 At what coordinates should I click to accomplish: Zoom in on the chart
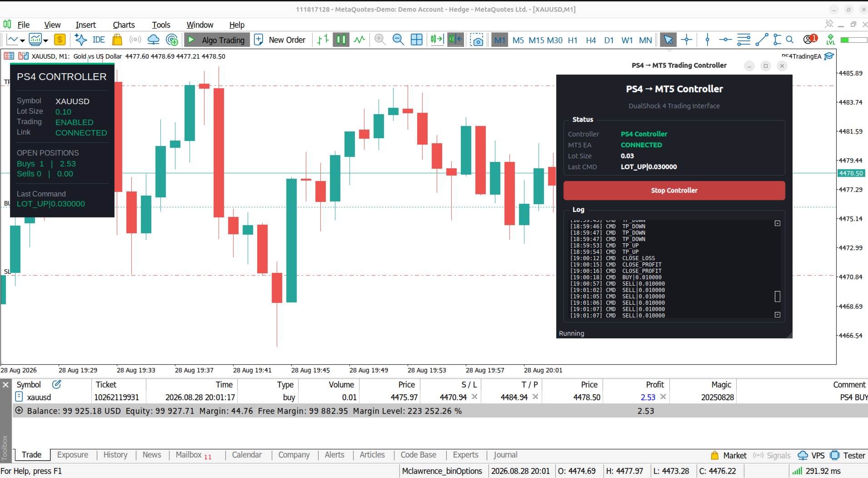click(x=380, y=40)
